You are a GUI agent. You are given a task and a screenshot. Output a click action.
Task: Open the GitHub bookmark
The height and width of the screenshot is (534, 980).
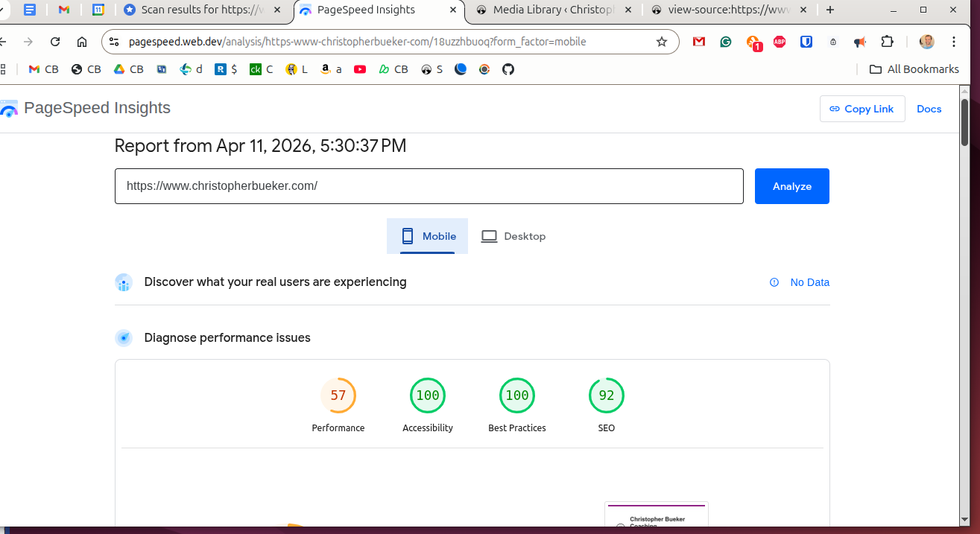(508, 69)
